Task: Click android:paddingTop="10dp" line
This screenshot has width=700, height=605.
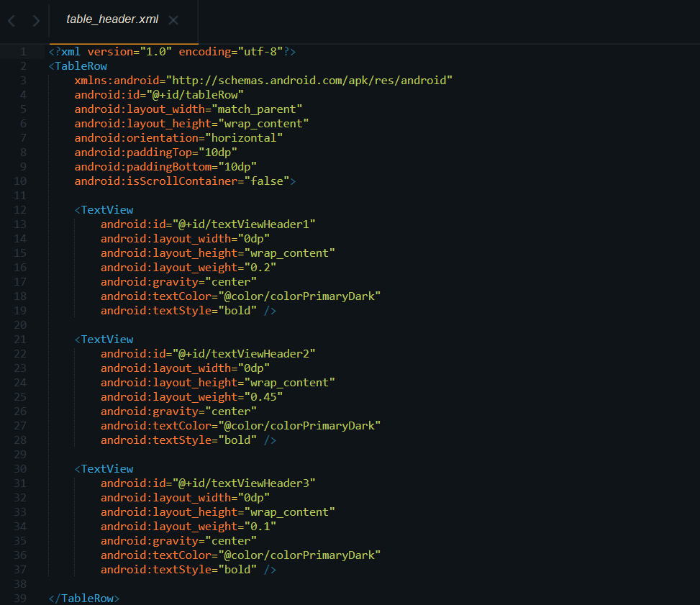Action: click(x=156, y=153)
